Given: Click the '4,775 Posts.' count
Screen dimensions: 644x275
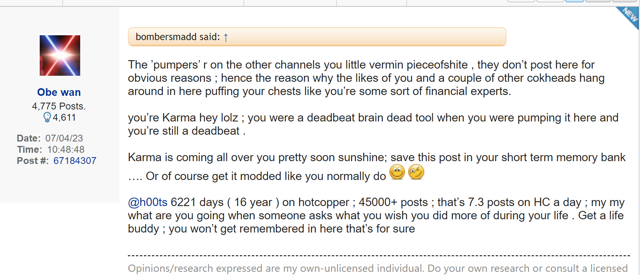Looking at the screenshot, I should (59, 106).
